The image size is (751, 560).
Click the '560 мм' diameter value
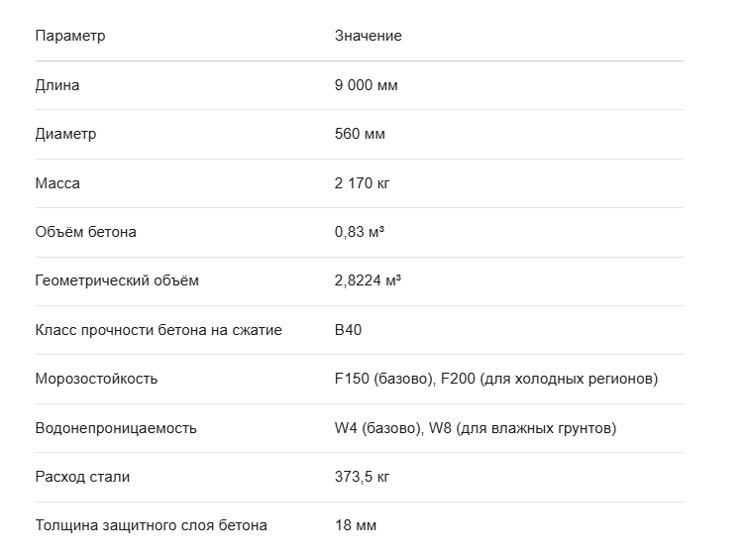point(360,134)
